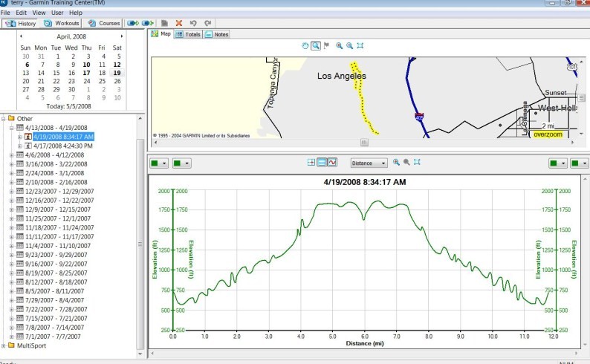Select April 17 in the calendar
The height and width of the screenshot is (364, 590).
(86, 73)
